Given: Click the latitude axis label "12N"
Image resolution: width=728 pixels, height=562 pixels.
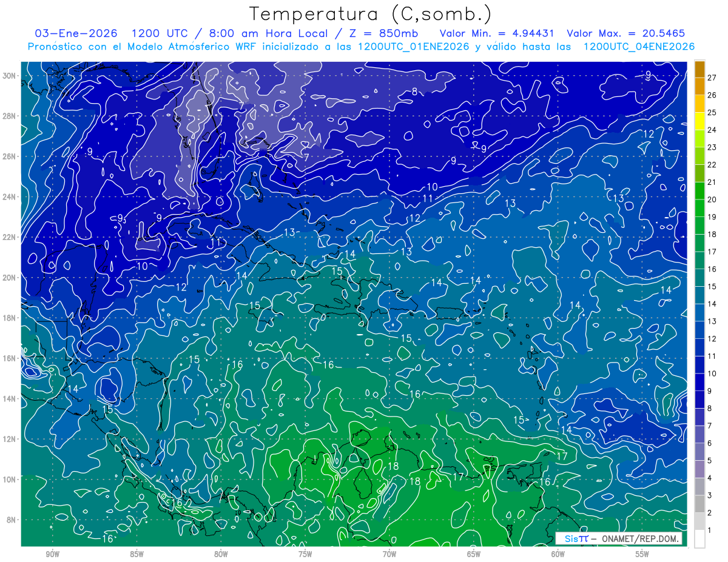Looking at the screenshot, I should pyautogui.click(x=10, y=439).
